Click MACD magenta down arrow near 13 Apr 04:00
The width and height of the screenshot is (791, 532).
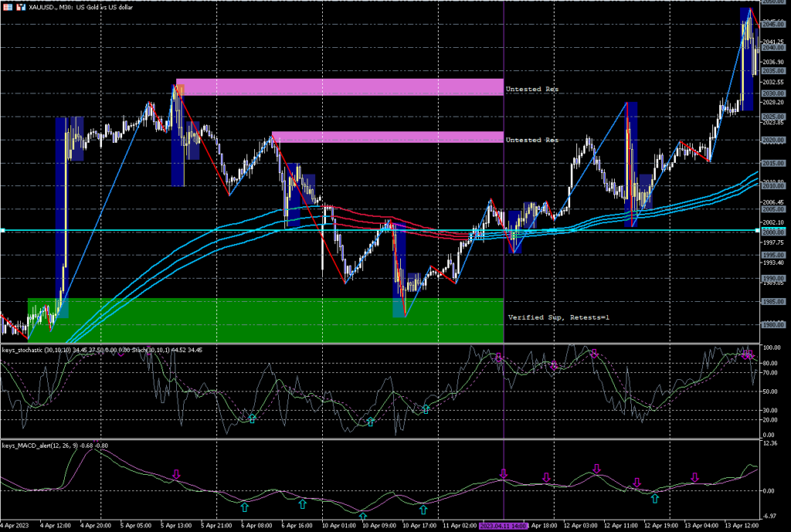tap(694, 478)
